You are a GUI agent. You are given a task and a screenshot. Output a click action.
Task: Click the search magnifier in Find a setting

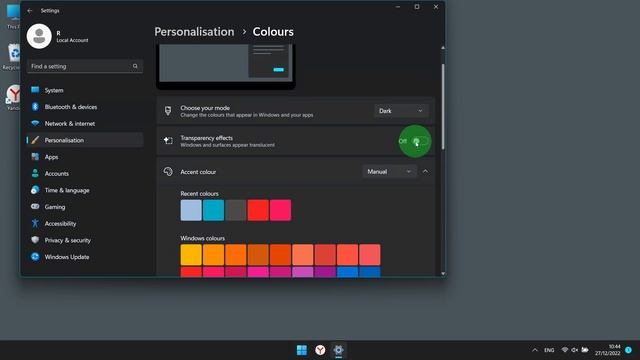coord(135,66)
